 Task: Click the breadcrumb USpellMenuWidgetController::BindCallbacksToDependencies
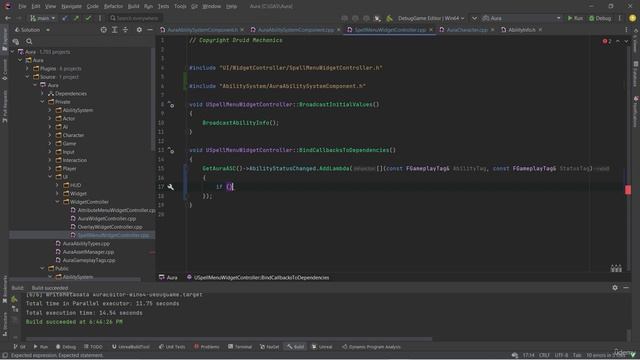[262, 278]
